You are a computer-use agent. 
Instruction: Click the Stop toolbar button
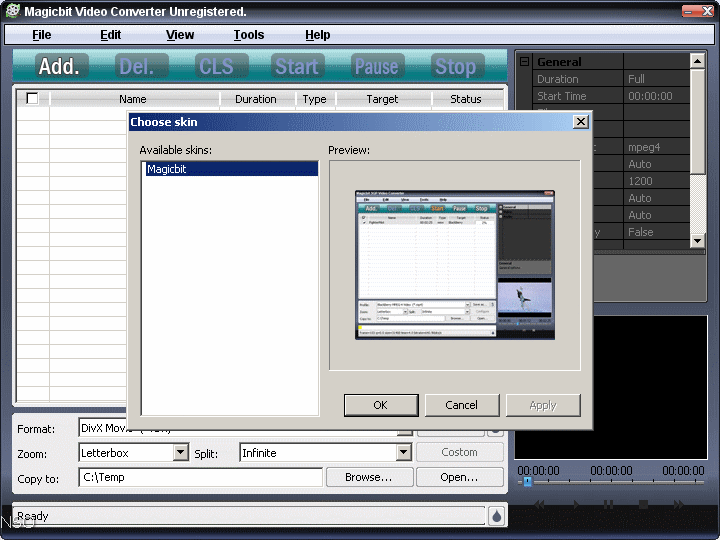coord(456,67)
